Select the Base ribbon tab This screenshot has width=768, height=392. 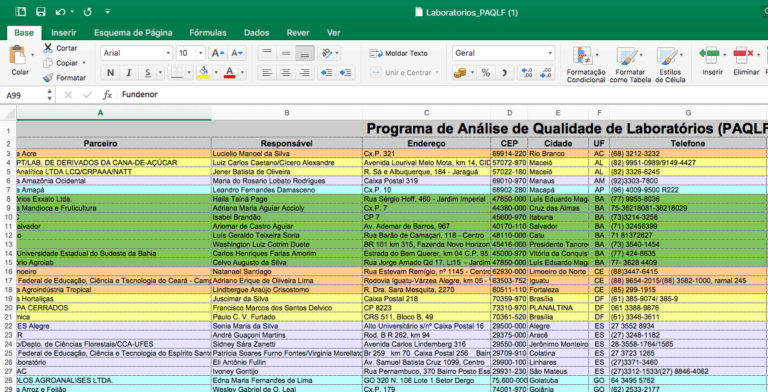tap(24, 33)
